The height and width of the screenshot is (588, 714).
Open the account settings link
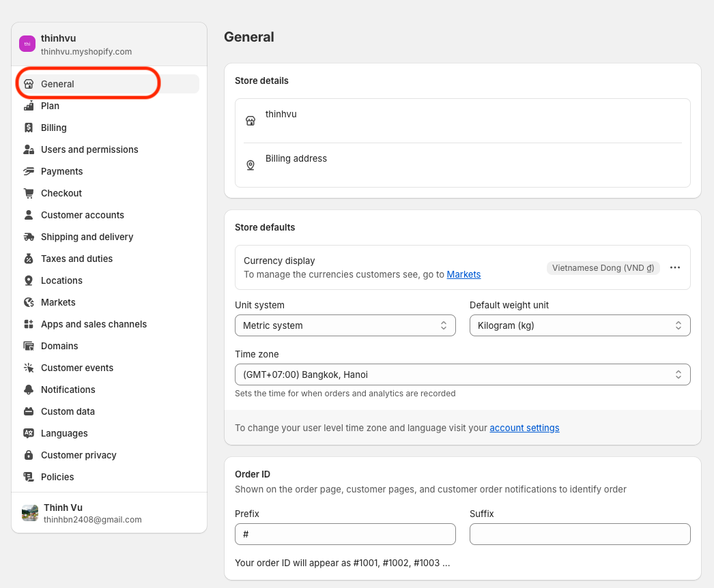click(524, 428)
